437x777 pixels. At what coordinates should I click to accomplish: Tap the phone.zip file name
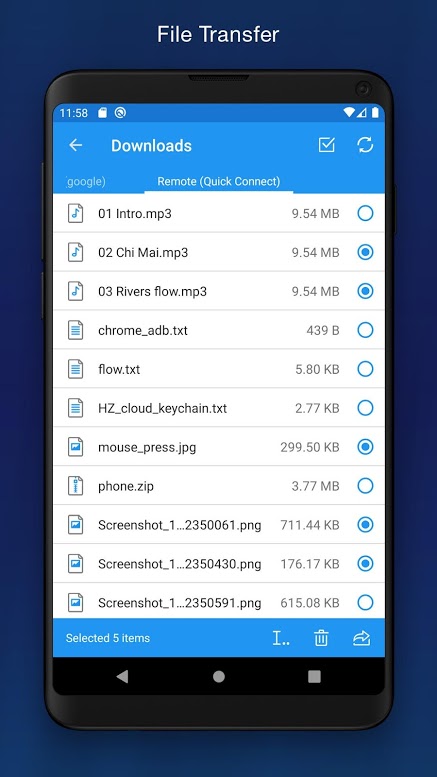[x=126, y=487]
